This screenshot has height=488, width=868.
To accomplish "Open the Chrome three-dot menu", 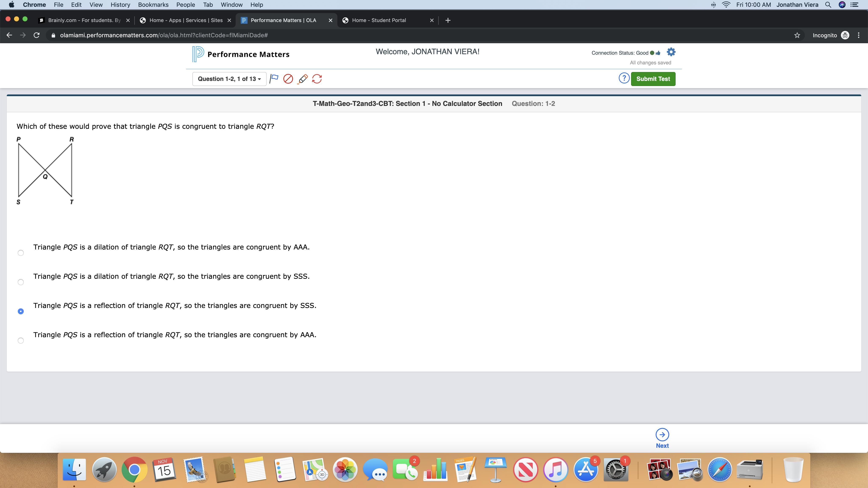I will click(858, 35).
